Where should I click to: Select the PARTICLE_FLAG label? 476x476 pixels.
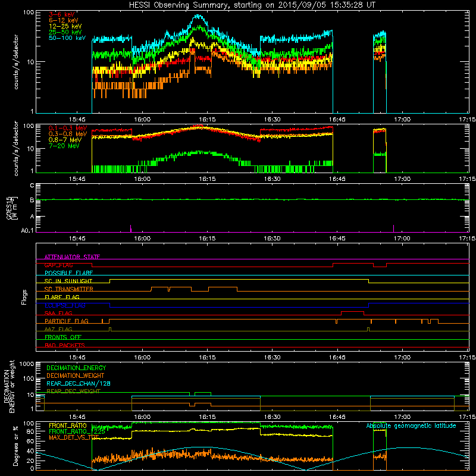67,321
